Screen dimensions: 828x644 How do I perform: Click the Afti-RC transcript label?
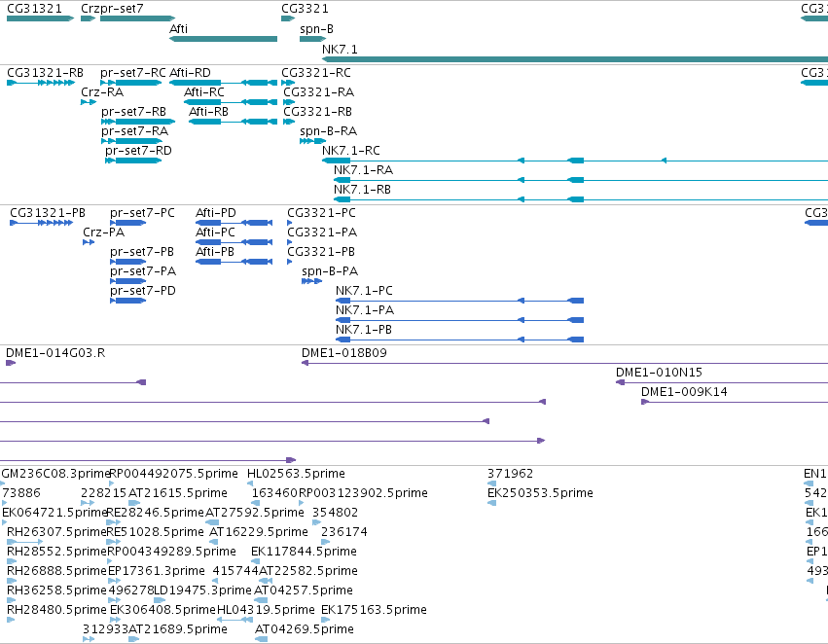point(204,91)
